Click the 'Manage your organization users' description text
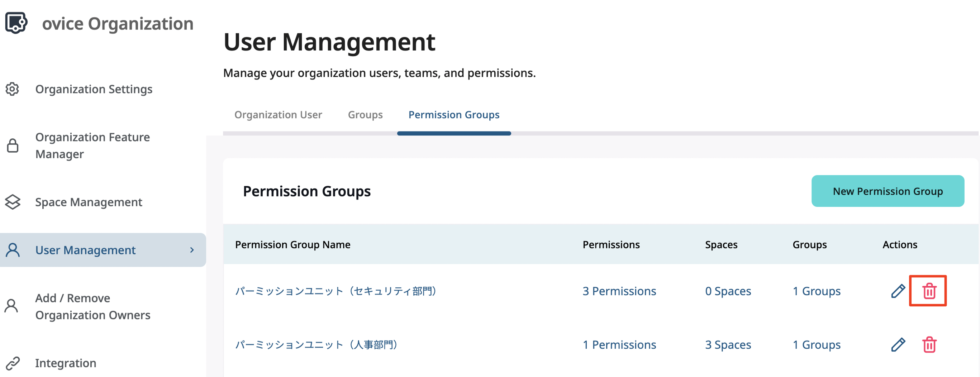The height and width of the screenshot is (377, 980). [379, 73]
